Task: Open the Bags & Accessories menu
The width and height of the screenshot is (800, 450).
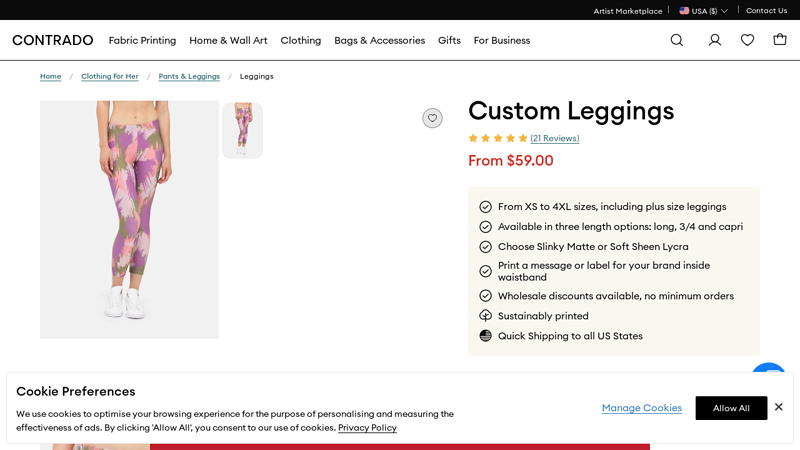Action: coord(379,40)
